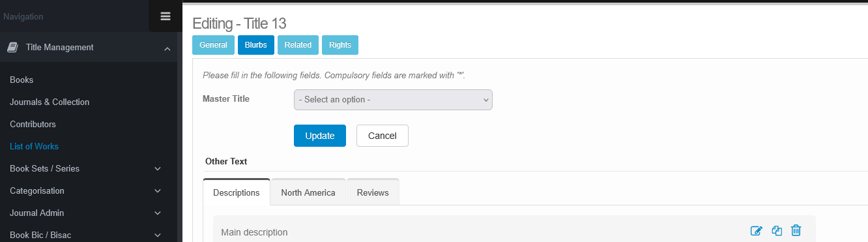Image resolution: width=868 pixels, height=242 pixels.
Task: Delete the Main description entry
Action: pyautogui.click(x=796, y=231)
